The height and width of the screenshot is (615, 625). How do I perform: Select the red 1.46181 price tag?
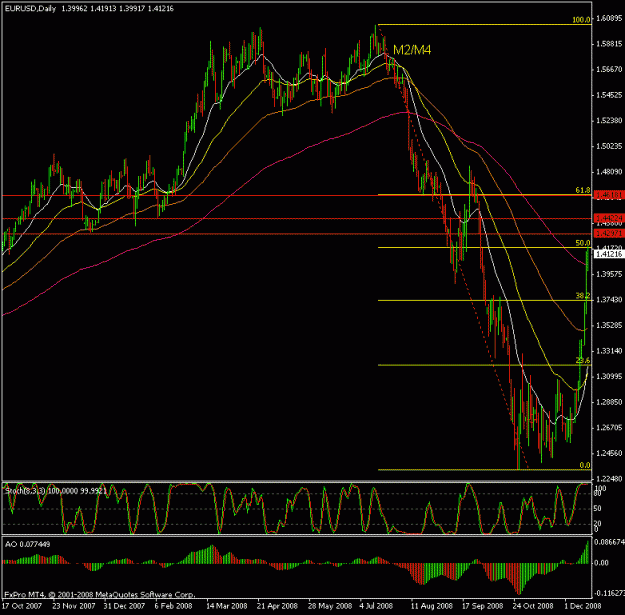tap(609, 195)
